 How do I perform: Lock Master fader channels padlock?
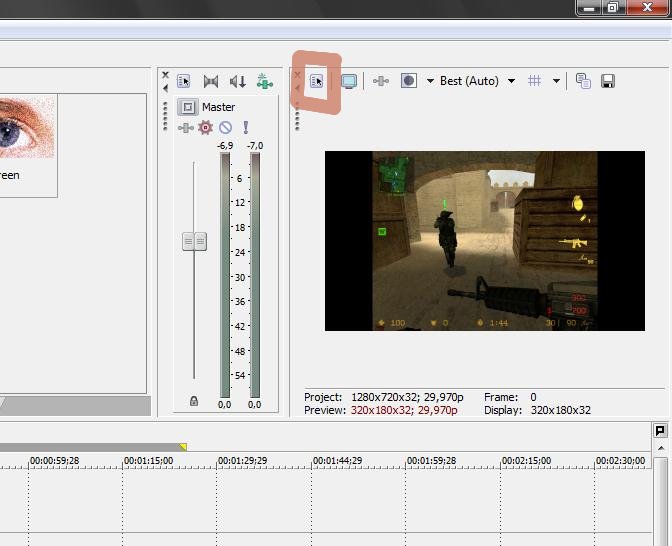tap(194, 401)
